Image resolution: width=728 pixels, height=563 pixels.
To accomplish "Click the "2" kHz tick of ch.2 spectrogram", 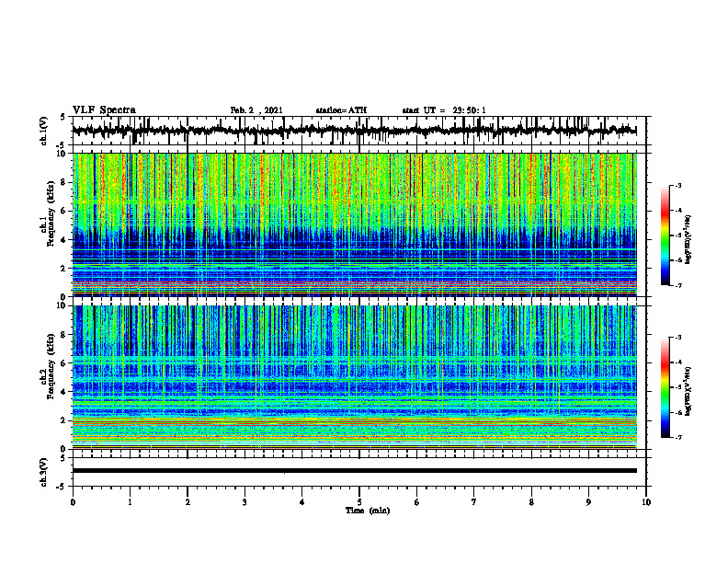I will point(64,420).
